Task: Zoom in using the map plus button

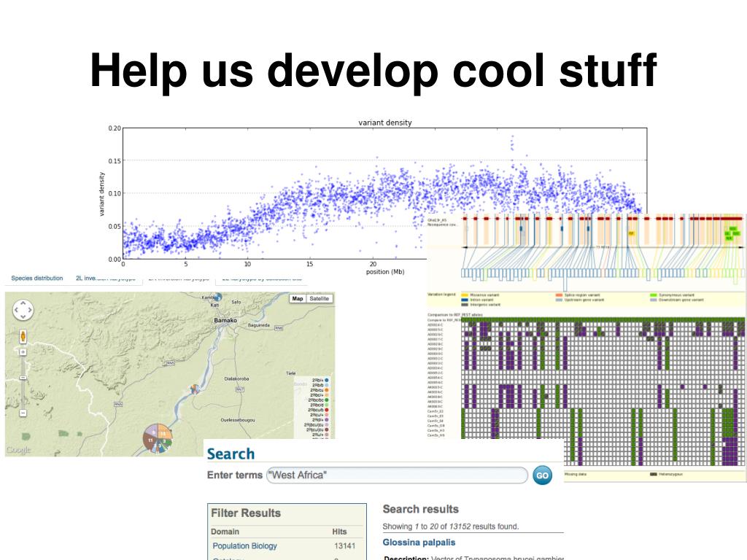Action: pyautogui.click(x=23, y=352)
